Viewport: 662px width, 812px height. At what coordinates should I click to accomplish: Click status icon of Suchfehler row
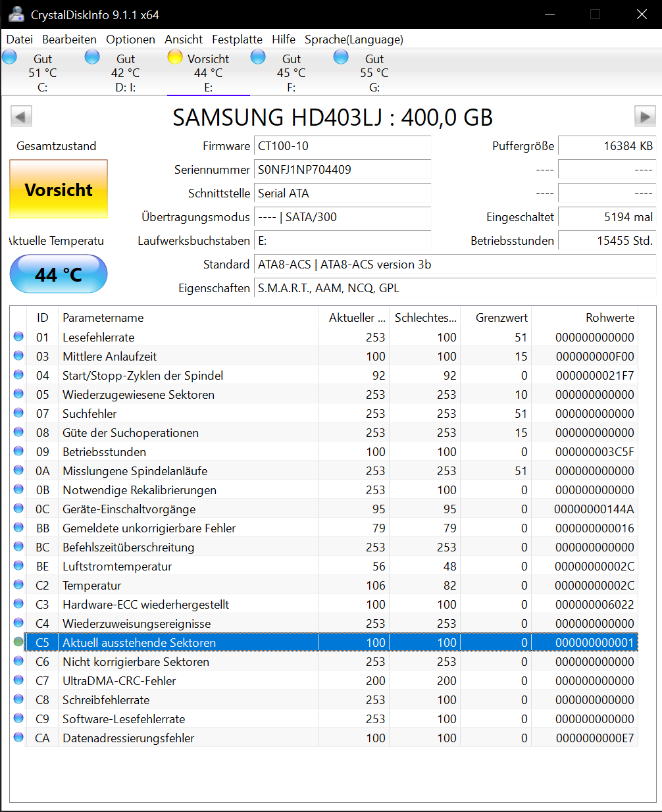point(18,413)
